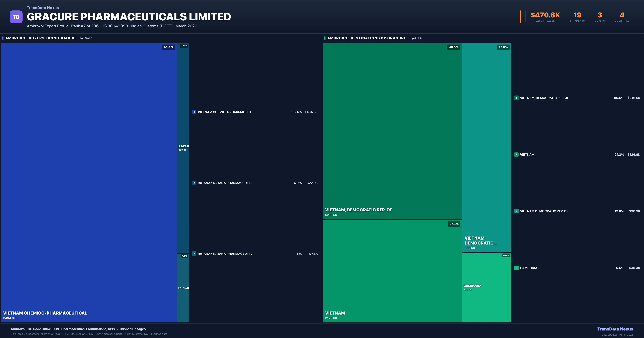Click rank badge 1 next to Vietnam Chemico-Pharmaceut
The height and width of the screenshot is (338, 644).
click(x=194, y=112)
